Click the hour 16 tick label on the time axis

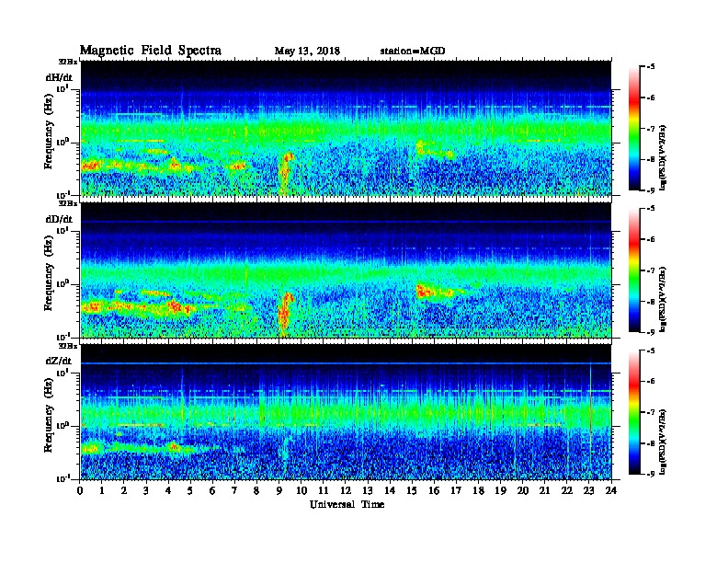(434, 490)
